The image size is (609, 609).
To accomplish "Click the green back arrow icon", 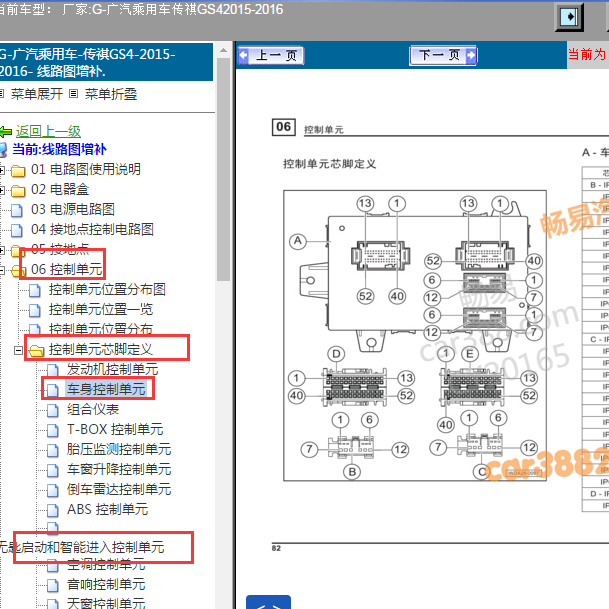I will point(5,132).
